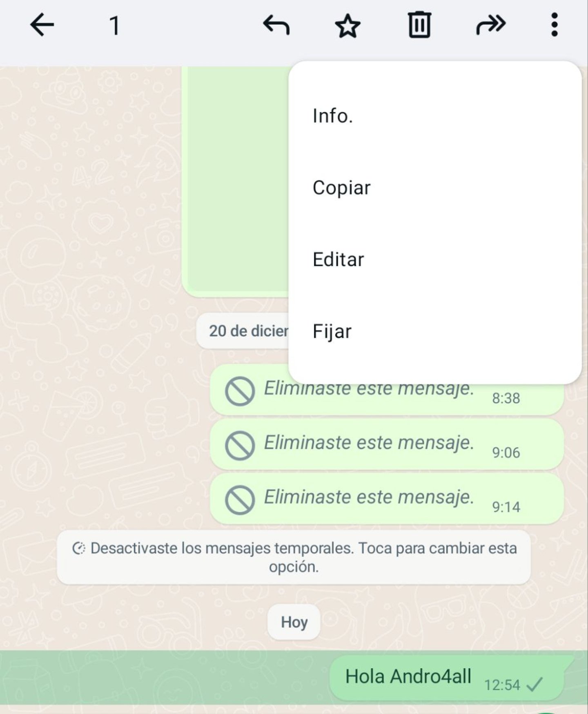588x714 pixels.
Task: Tap the back arrow icon
Action: pyautogui.click(x=42, y=25)
